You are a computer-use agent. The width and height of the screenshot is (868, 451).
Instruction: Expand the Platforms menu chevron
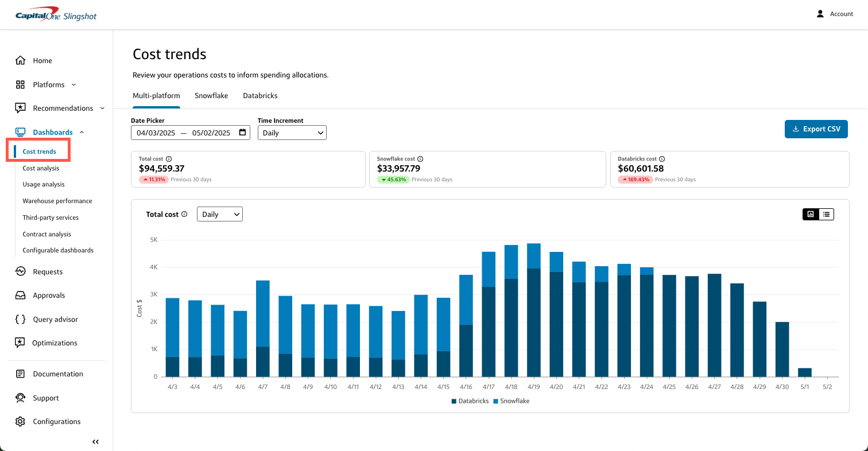(x=73, y=84)
